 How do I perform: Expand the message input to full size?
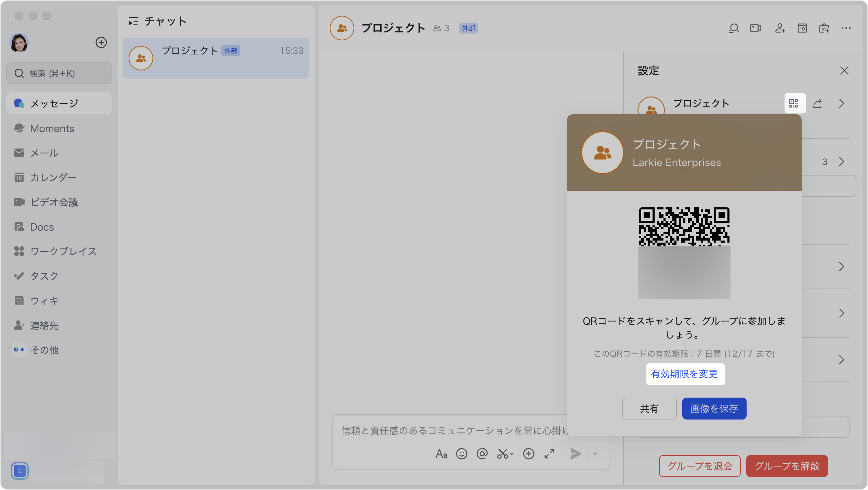click(549, 454)
